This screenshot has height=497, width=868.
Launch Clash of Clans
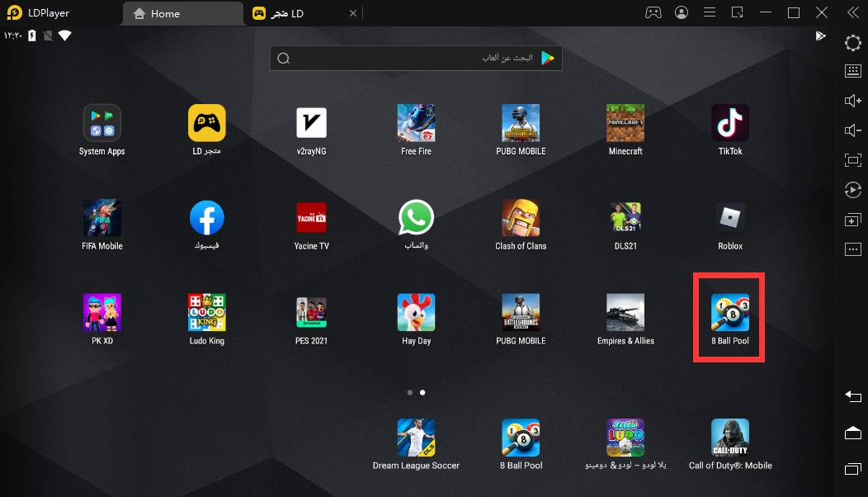point(521,218)
